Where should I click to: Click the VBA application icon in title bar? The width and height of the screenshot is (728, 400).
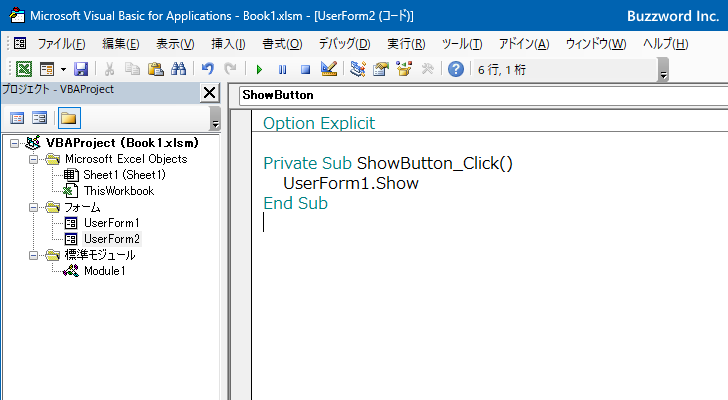17,15
